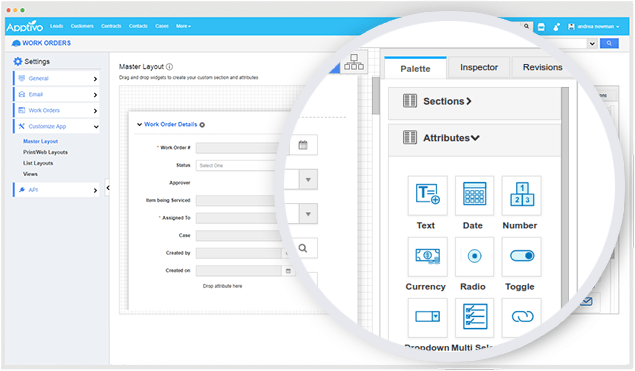Open Contracts in the top menu

(111, 26)
